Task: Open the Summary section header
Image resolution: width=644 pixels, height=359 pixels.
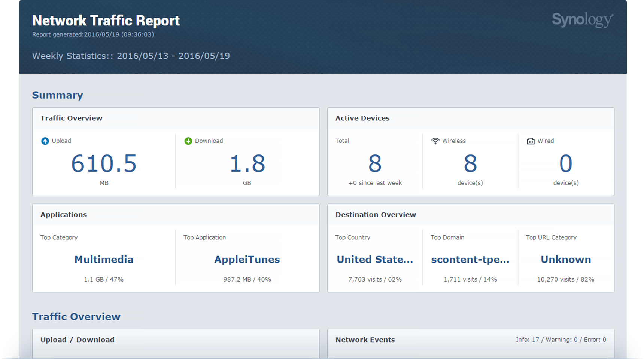Action: [x=57, y=95]
